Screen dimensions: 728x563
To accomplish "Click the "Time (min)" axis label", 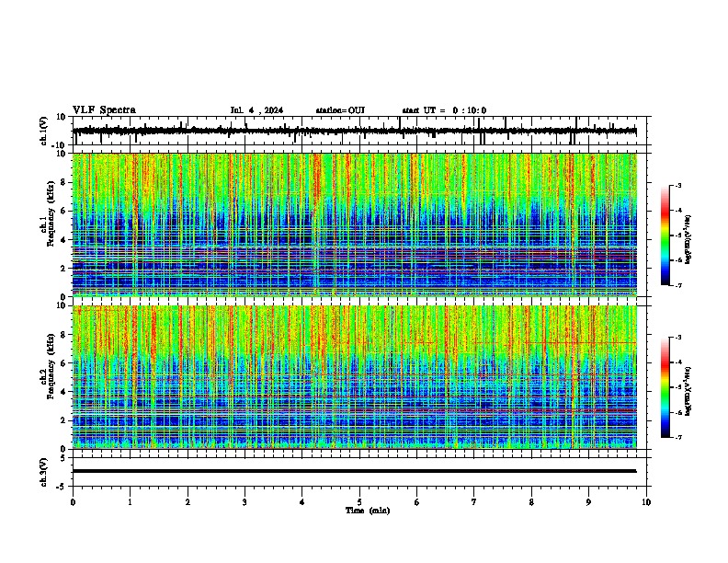I will tap(368, 511).
